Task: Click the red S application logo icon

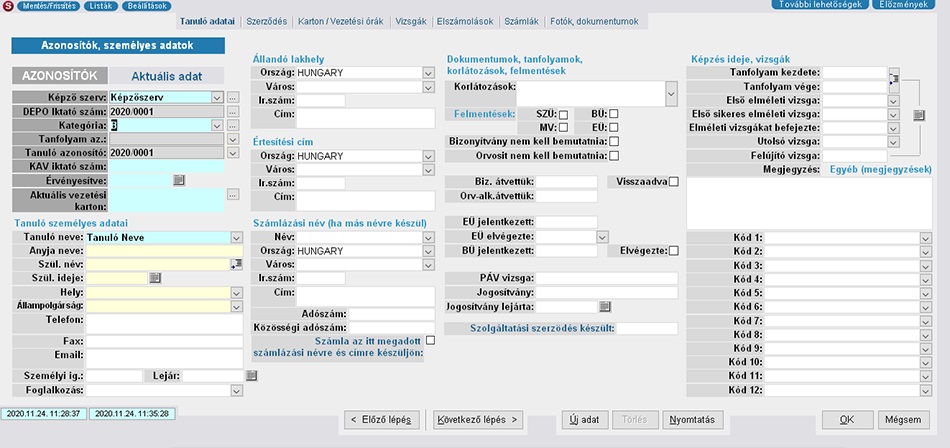Action: click(7, 6)
